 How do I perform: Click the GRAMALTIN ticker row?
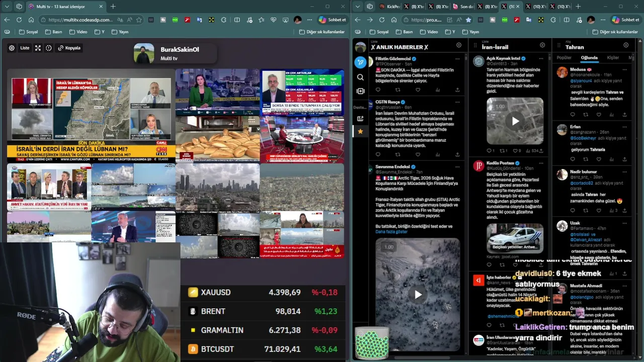coord(263,330)
